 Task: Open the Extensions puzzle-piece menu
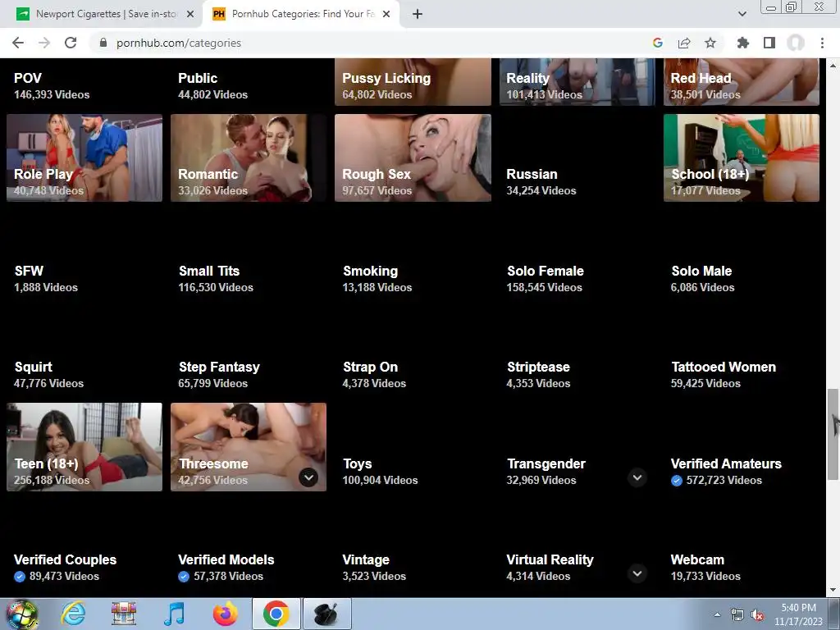coord(743,43)
